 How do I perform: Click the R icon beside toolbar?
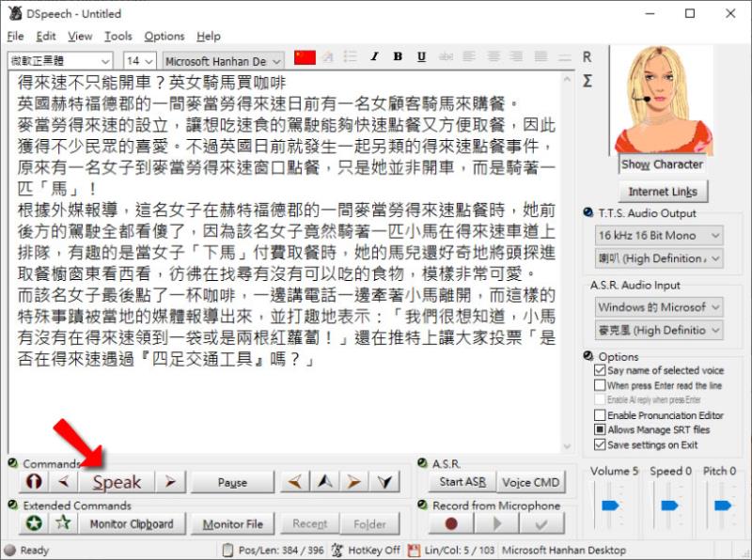[587, 57]
